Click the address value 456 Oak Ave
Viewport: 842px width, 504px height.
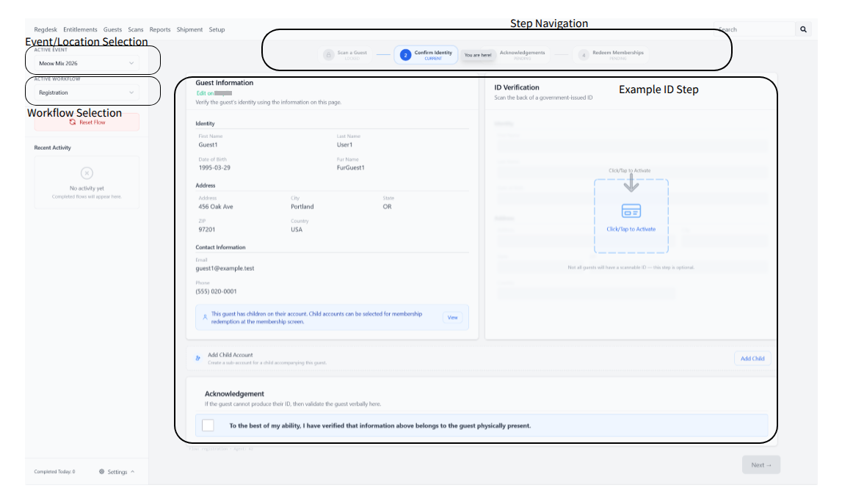point(215,207)
